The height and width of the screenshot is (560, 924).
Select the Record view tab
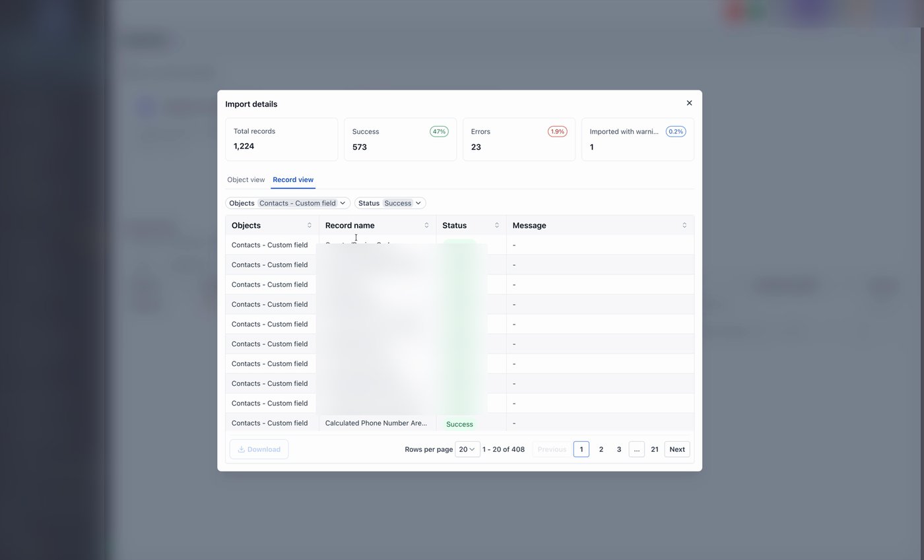point(292,179)
